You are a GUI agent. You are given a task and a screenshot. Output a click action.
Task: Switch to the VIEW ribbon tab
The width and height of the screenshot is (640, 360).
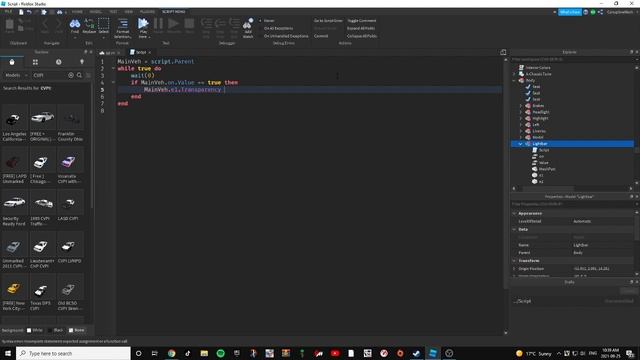(x=129, y=12)
